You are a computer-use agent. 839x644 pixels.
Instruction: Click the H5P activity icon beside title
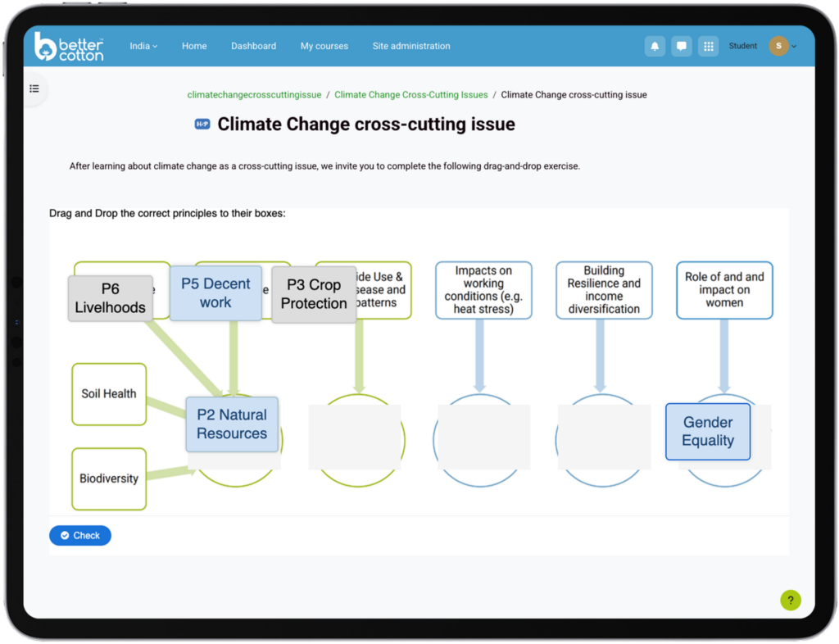(x=202, y=125)
